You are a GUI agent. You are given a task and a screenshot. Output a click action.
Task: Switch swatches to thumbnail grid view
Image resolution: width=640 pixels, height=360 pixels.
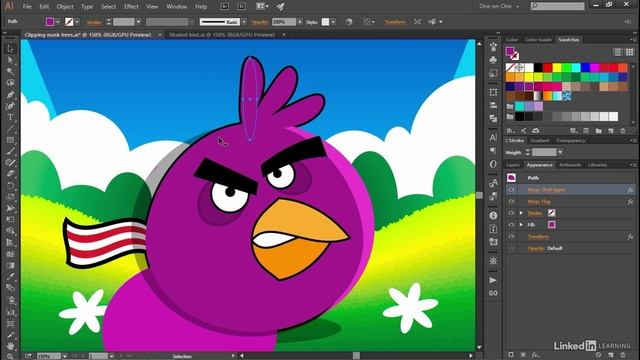pos(630,52)
